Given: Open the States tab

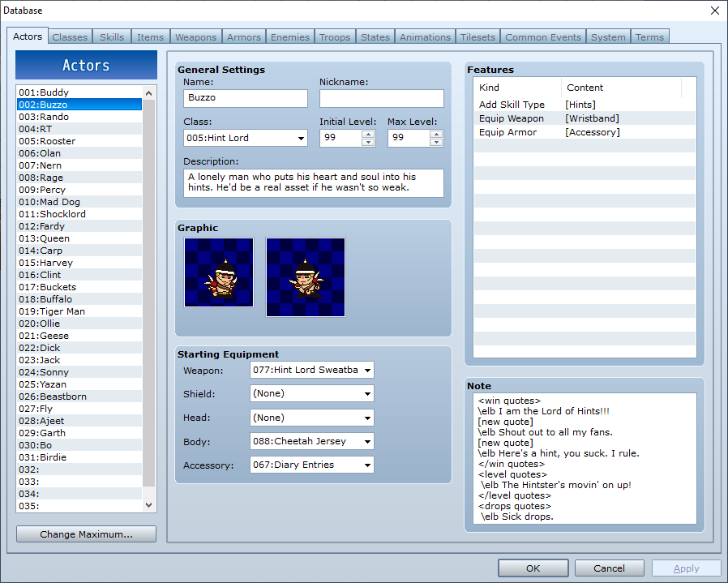Looking at the screenshot, I should [375, 37].
